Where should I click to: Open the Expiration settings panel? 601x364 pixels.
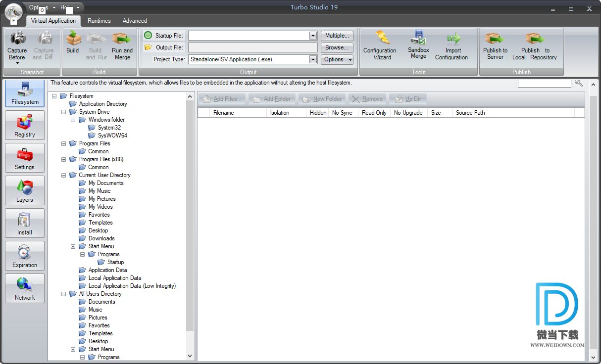point(25,256)
